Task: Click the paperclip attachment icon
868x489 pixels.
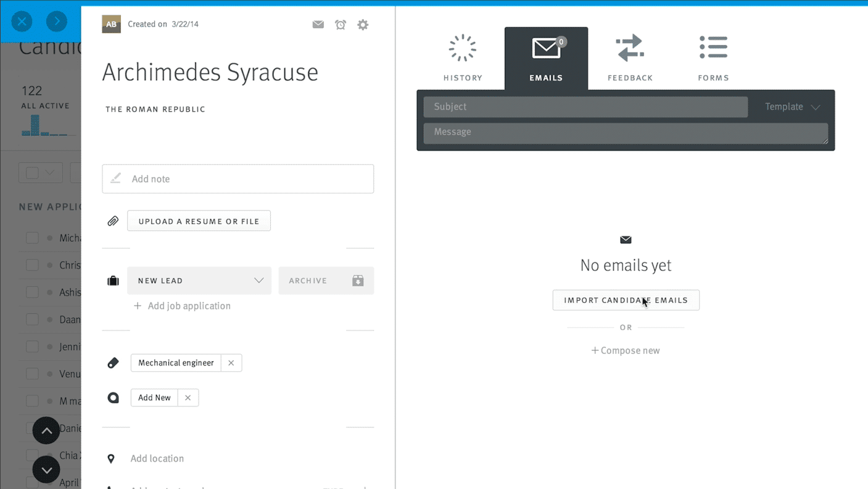Action: (113, 221)
